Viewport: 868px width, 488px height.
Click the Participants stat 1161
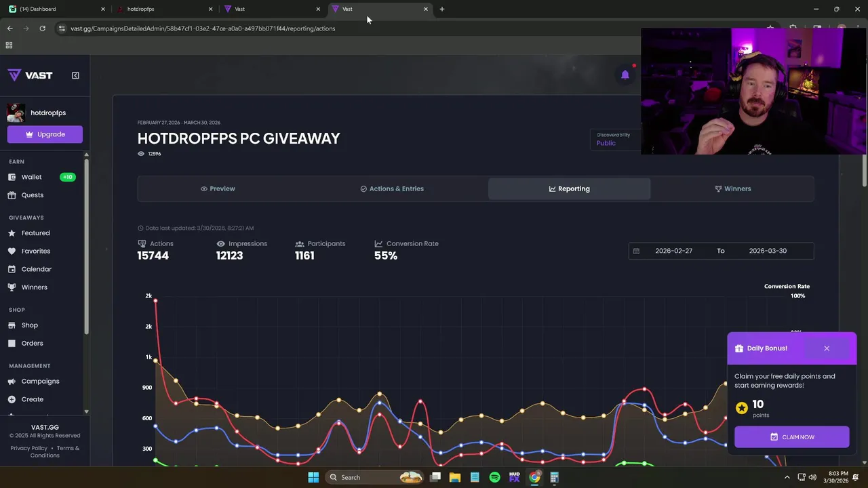(x=304, y=256)
